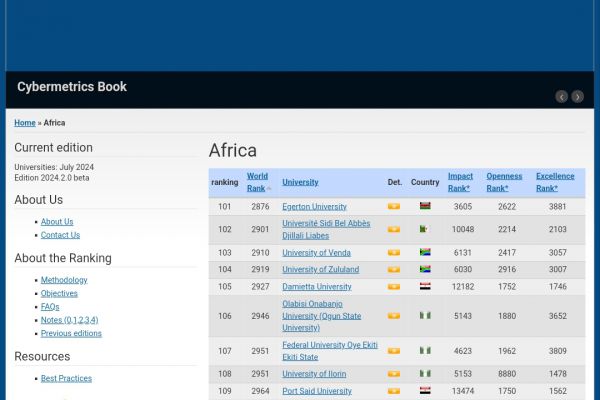
Task: Open the Contact Us link
Action: coord(60,235)
